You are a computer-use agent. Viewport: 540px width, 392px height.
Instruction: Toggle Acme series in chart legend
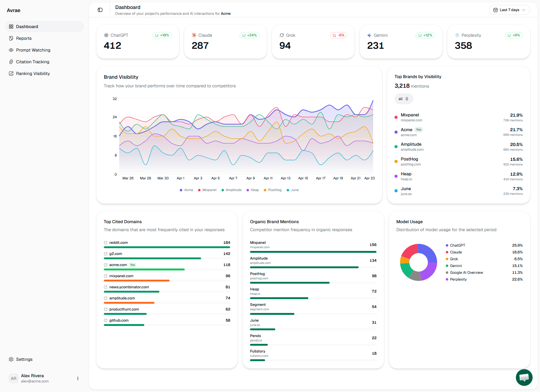[186, 190]
